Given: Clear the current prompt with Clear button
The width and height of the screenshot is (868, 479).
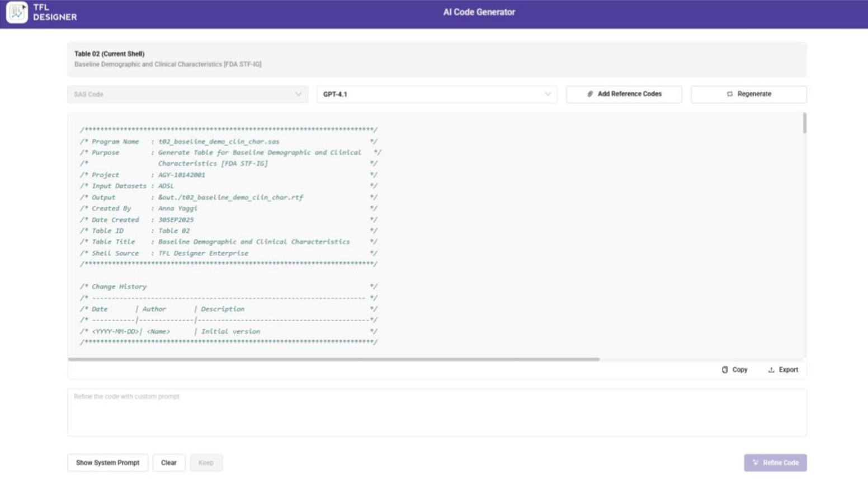Looking at the screenshot, I should tap(168, 462).
